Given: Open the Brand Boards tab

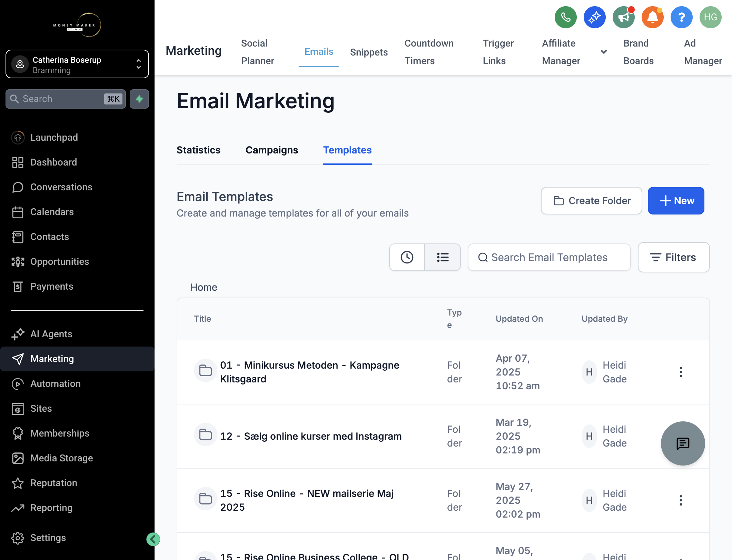Looking at the screenshot, I should (x=639, y=52).
